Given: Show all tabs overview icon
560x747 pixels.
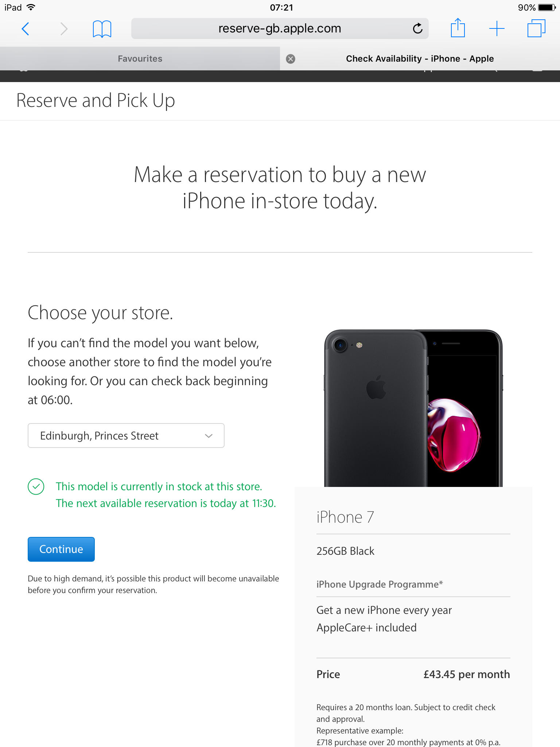Looking at the screenshot, I should [536, 28].
